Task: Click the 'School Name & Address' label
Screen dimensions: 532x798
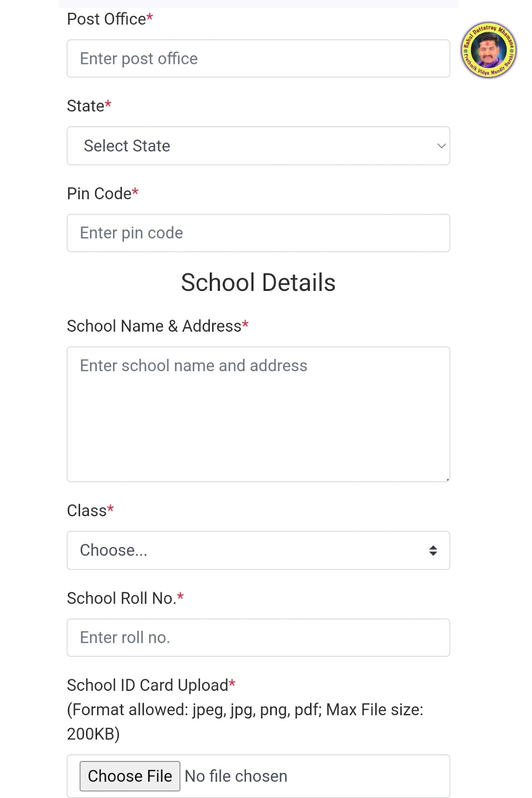Action: 154,326
